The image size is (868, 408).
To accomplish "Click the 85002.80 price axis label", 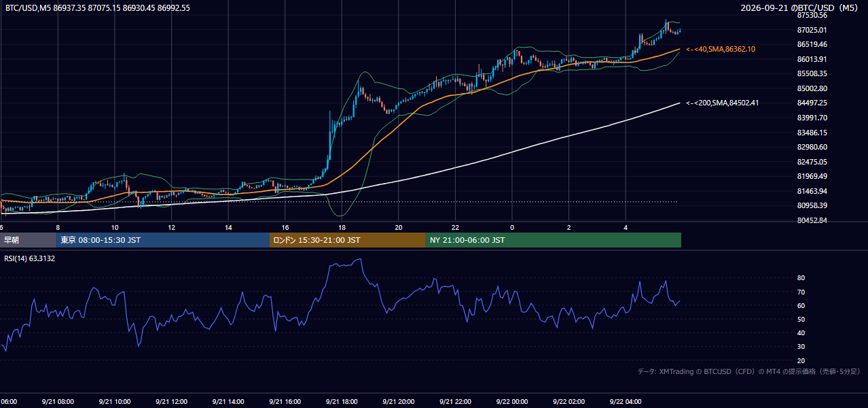I will [812, 88].
